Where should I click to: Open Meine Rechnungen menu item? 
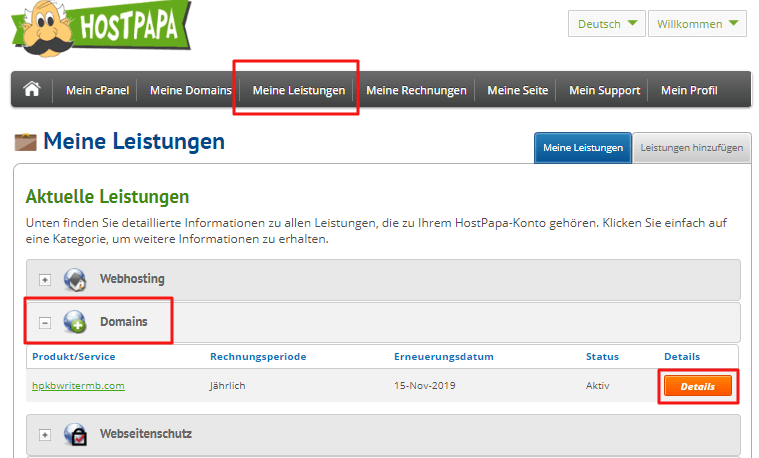(416, 90)
